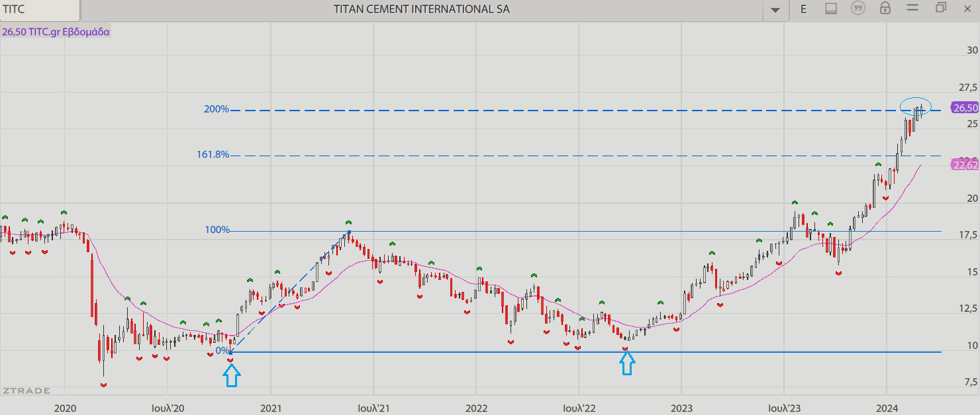Image resolution: width=980 pixels, height=415 pixels.
Task: Toggle the bottom panel layout icon
Action: click(x=831, y=9)
